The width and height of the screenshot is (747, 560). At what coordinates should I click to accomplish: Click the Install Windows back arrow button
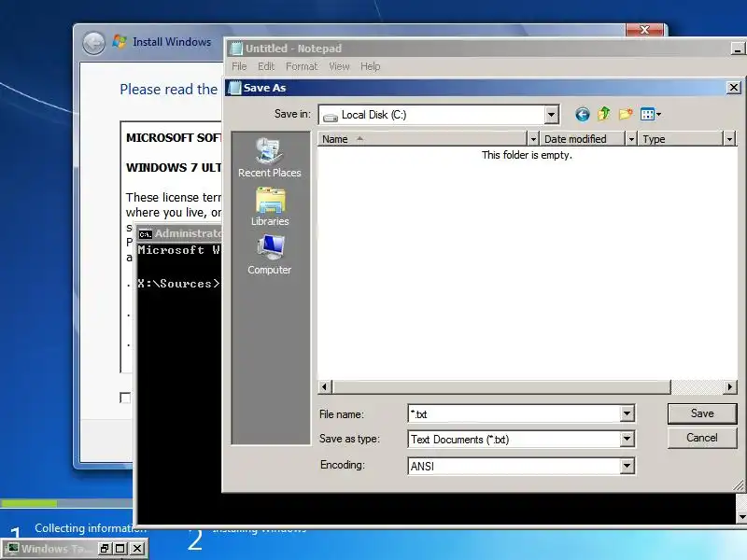[93, 43]
